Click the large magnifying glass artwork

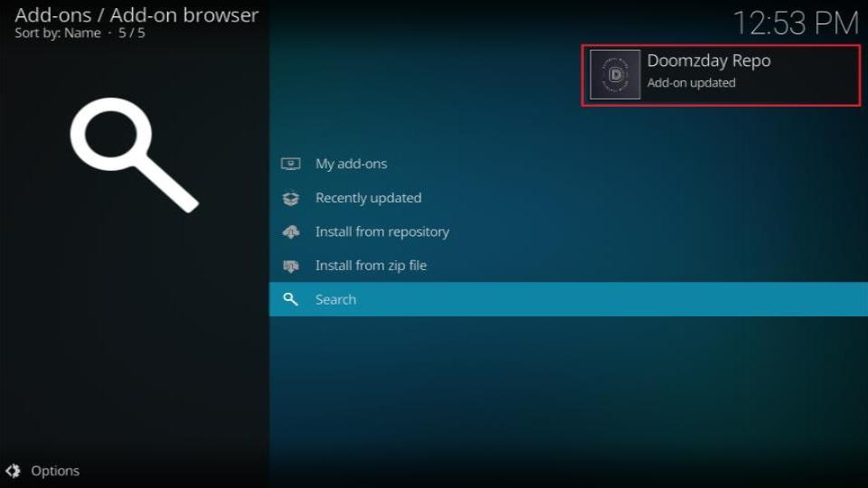coord(134,155)
